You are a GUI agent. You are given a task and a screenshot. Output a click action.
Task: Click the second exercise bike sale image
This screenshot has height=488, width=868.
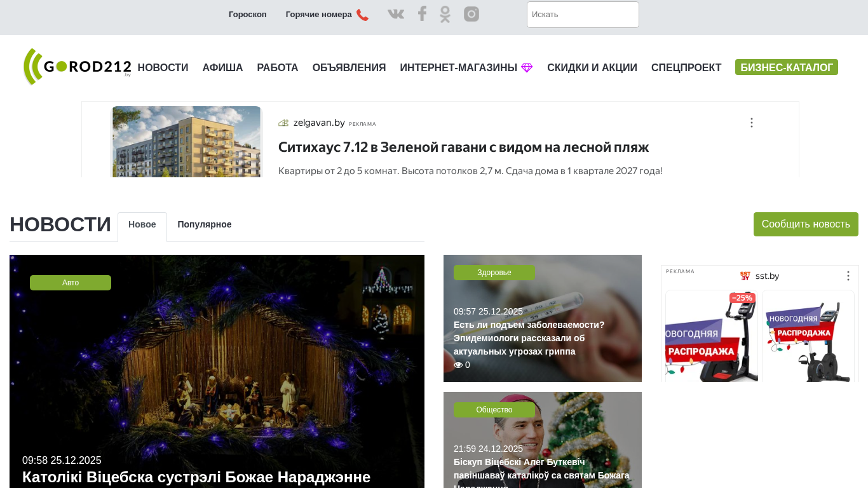808,336
